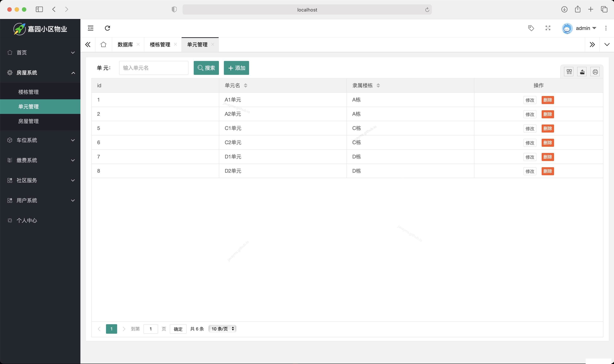
Task: Select 房屋管理 in the sidebar
Action: coord(29,121)
